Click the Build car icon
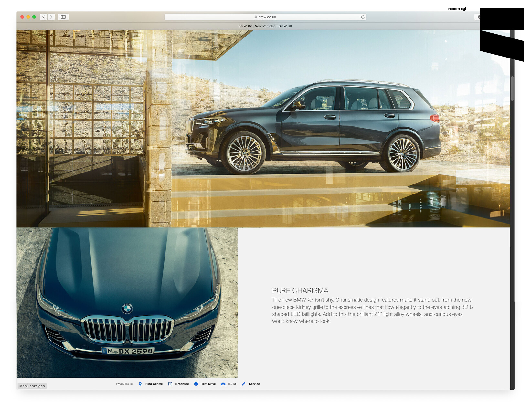Viewport: 531px width, 420px height. coord(223,384)
